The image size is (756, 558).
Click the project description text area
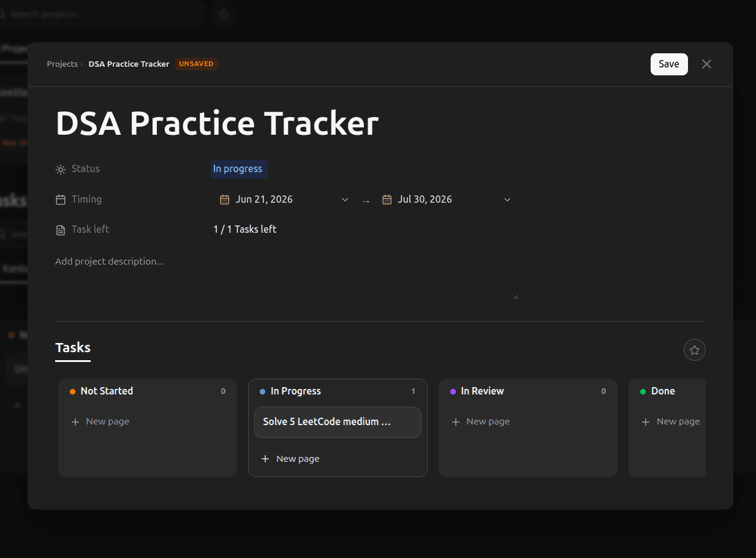tap(287, 276)
